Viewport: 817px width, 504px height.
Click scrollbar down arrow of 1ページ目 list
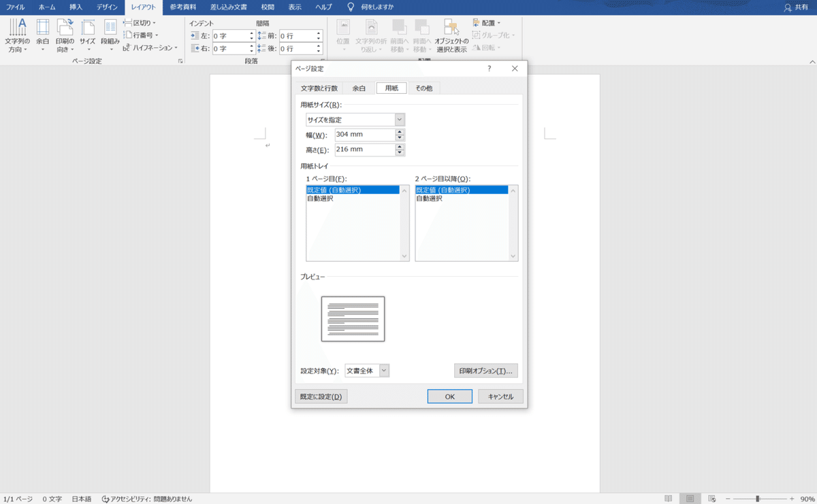(404, 256)
